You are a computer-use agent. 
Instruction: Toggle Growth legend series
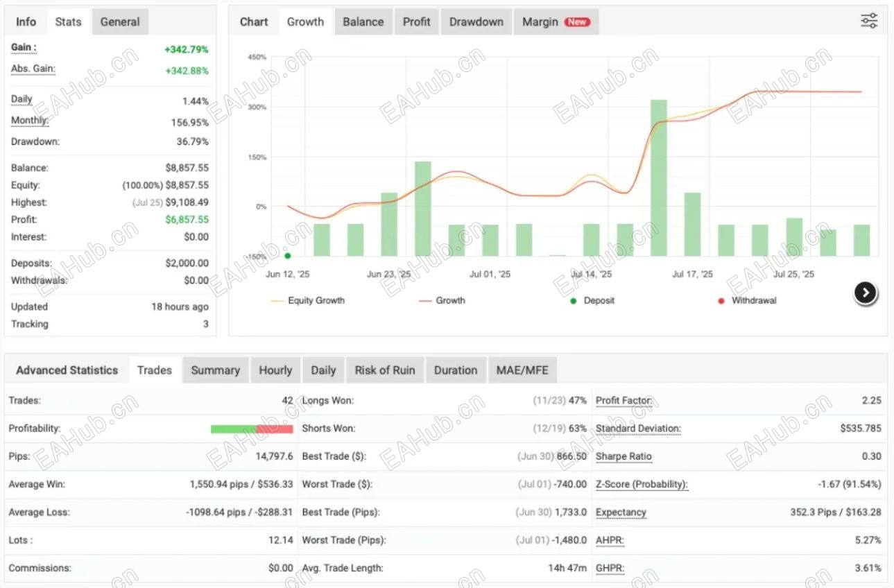(x=441, y=300)
